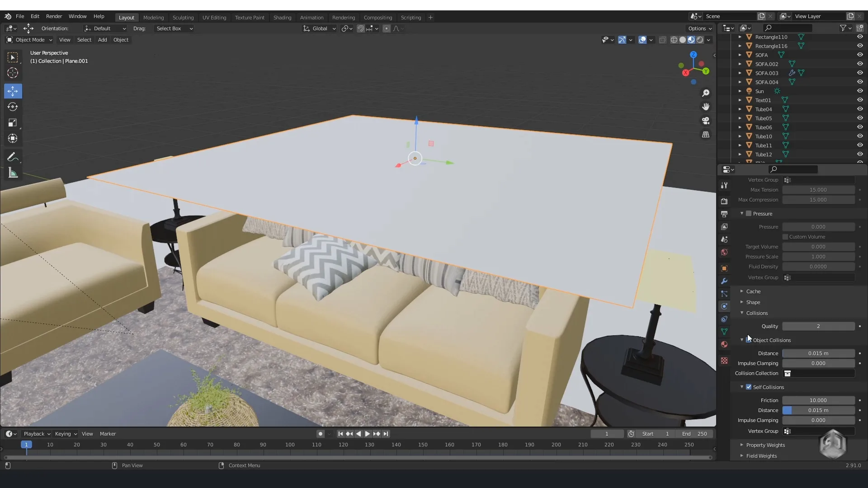Activate the Measure tool
Viewport: 868px width, 488px height.
(13, 173)
